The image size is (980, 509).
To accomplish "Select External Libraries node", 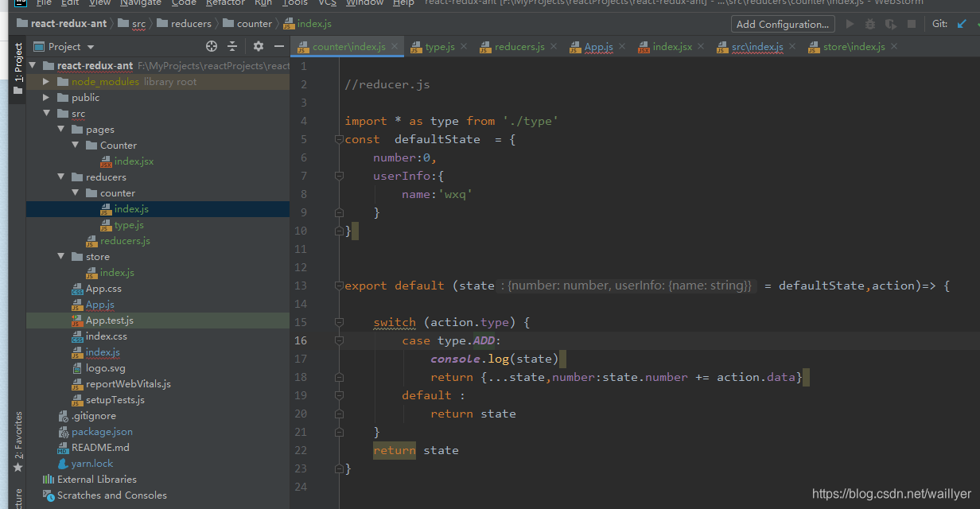I will (x=89, y=479).
